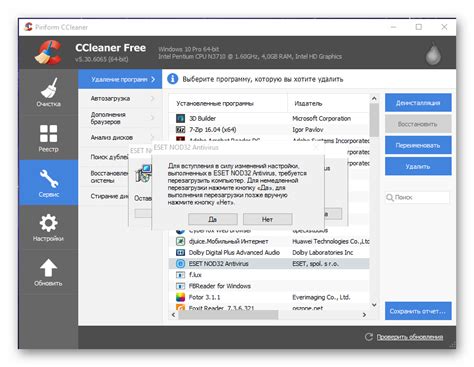Click the CCleaner logo in header

tap(48, 52)
